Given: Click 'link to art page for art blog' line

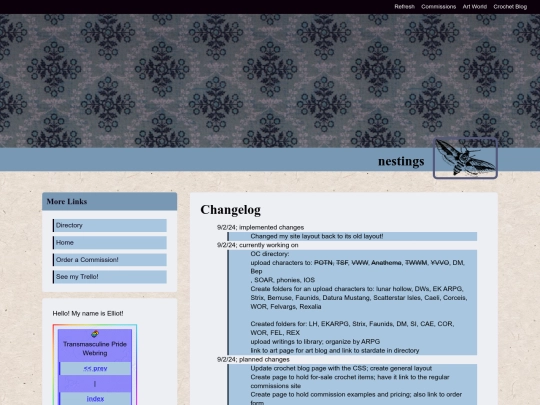Looking at the screenshot, I should click(x=335, y=351).
